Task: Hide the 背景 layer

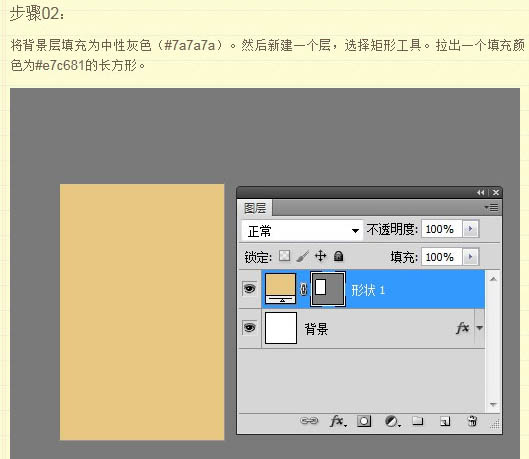Action: pos(249,327)
